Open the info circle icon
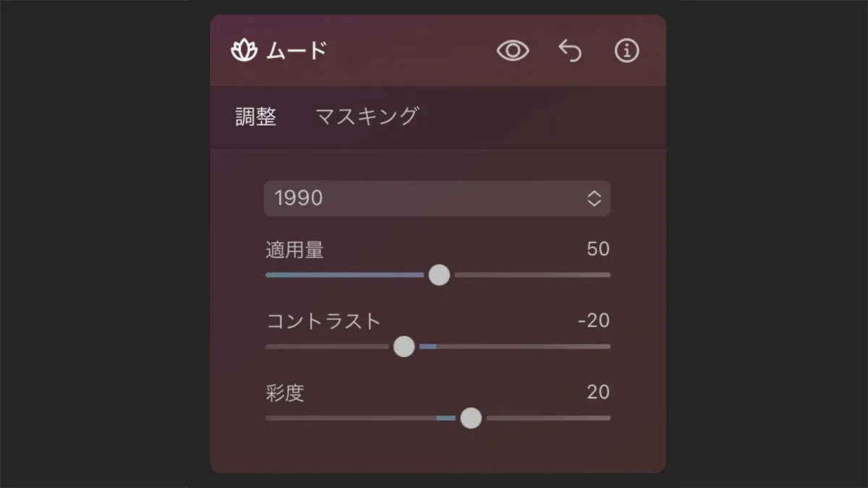Screen dimensions: 868x488 pyautogui.click(x=626, y=51)
